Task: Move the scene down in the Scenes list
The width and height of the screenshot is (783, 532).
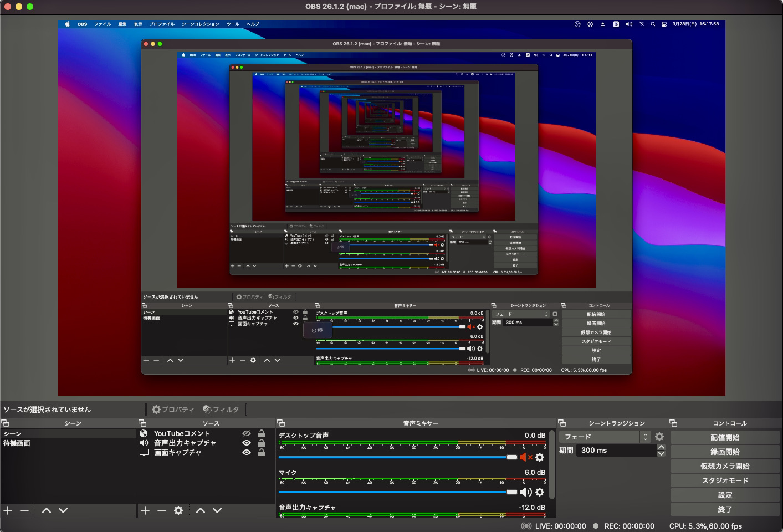Action: (63, 510)
